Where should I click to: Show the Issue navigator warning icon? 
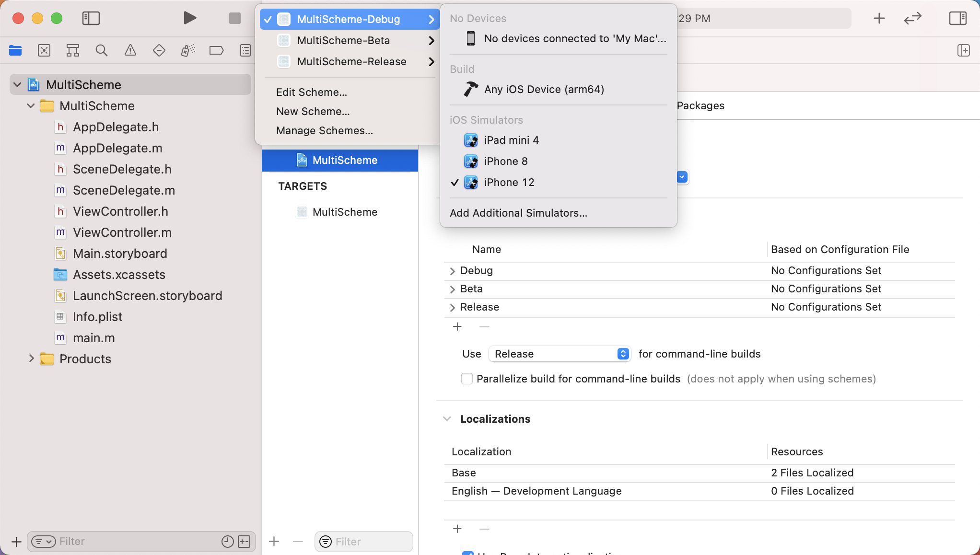(130, 50)
